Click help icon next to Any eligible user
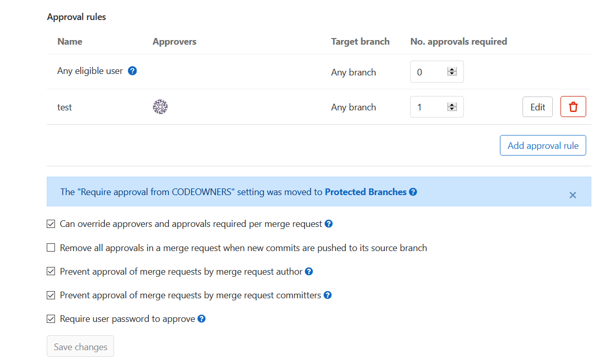The image size is (616, 364). (x=132, y=71)
